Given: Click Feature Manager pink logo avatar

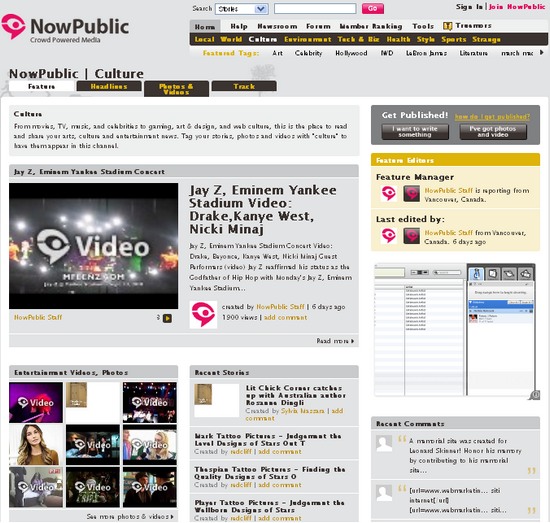Looking at the screenshot, I should coord(389,193).
